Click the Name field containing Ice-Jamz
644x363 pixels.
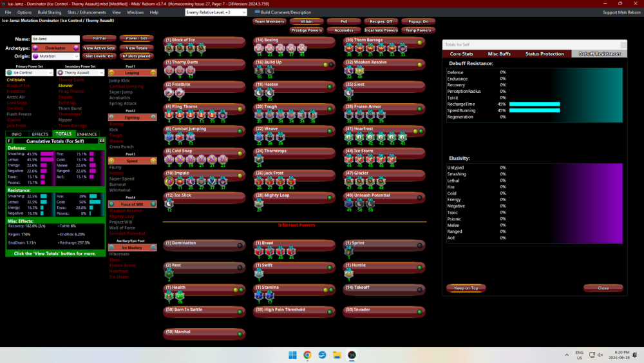[x=55, y=39]
